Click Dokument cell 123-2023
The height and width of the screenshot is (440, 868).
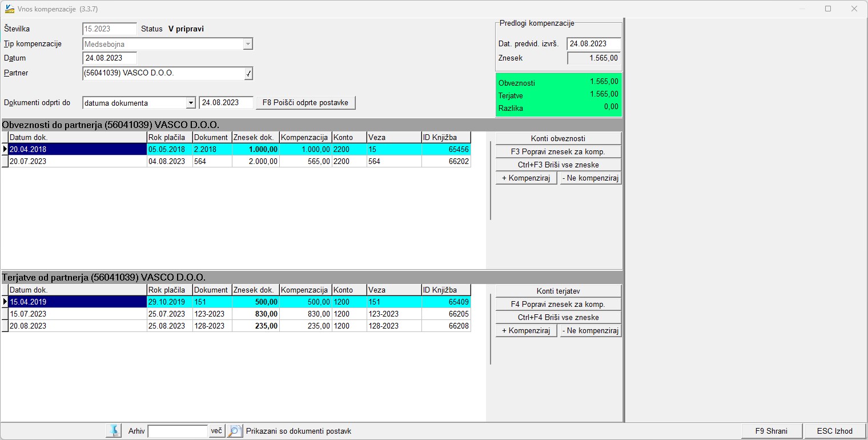pos(212,314)
